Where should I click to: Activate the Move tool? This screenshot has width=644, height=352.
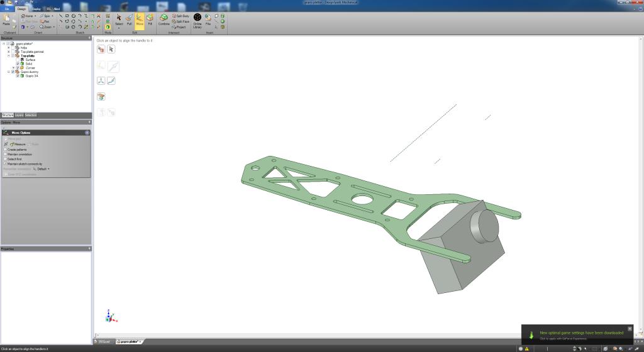tap(140, 19)
